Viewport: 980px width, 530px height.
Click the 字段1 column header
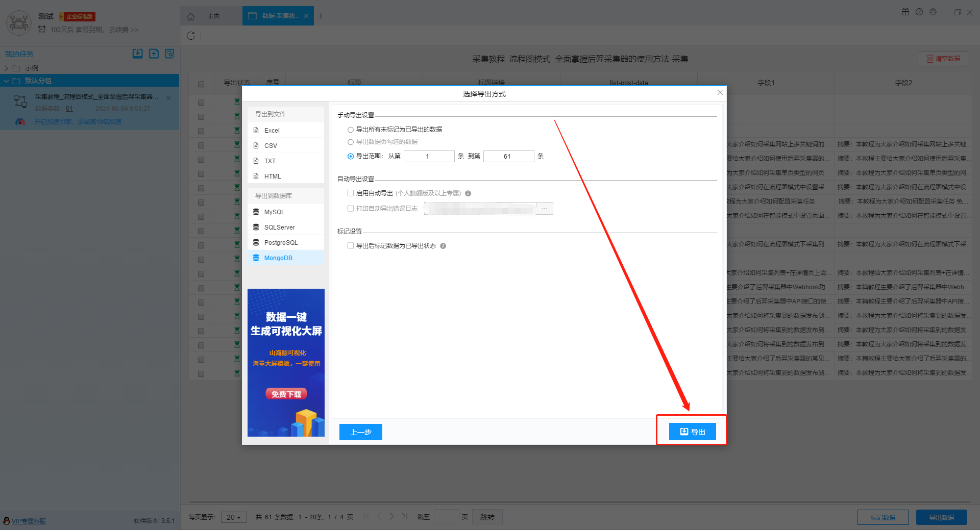pos(766,83)
